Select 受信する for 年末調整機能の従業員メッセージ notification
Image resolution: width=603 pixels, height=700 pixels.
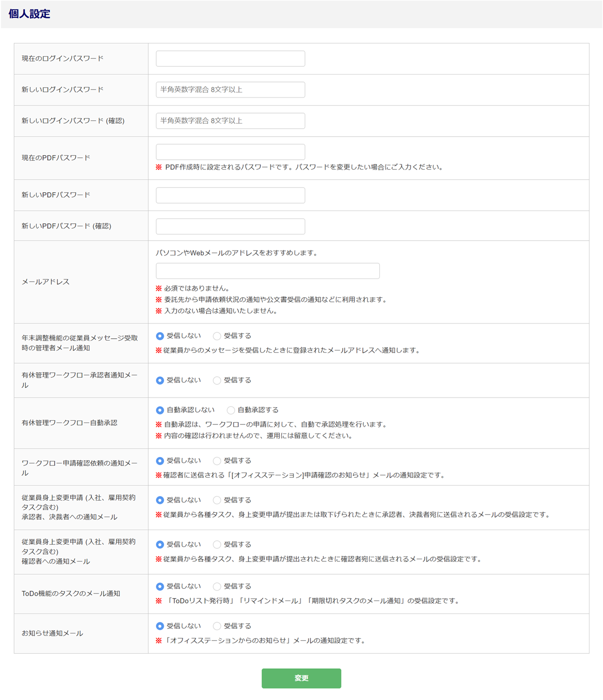[x=217, y=336]
